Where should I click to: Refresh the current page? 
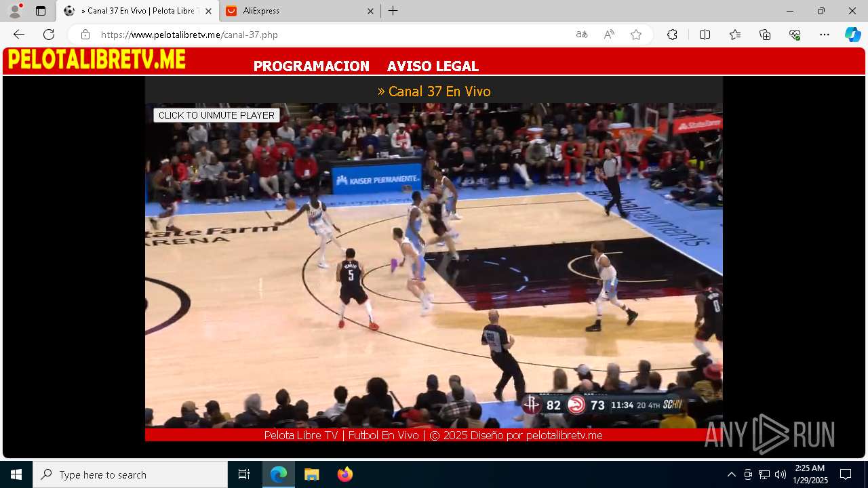tap(49, 35)
